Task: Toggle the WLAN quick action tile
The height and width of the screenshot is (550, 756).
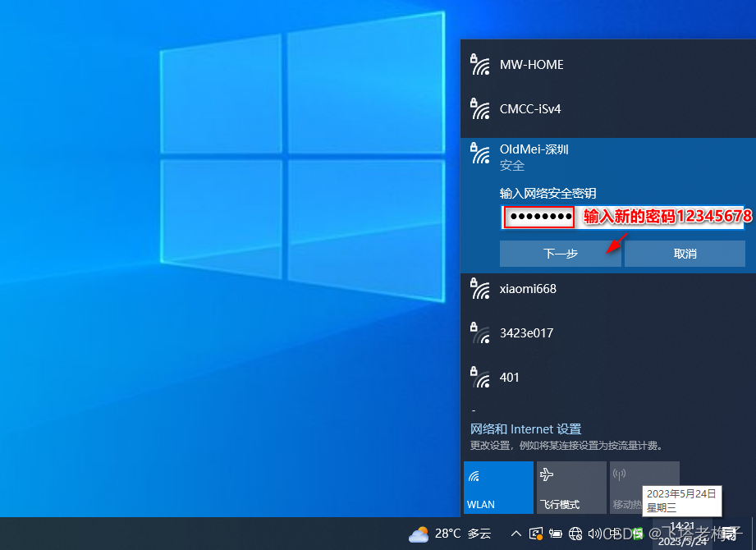Action: coord(498,488)
